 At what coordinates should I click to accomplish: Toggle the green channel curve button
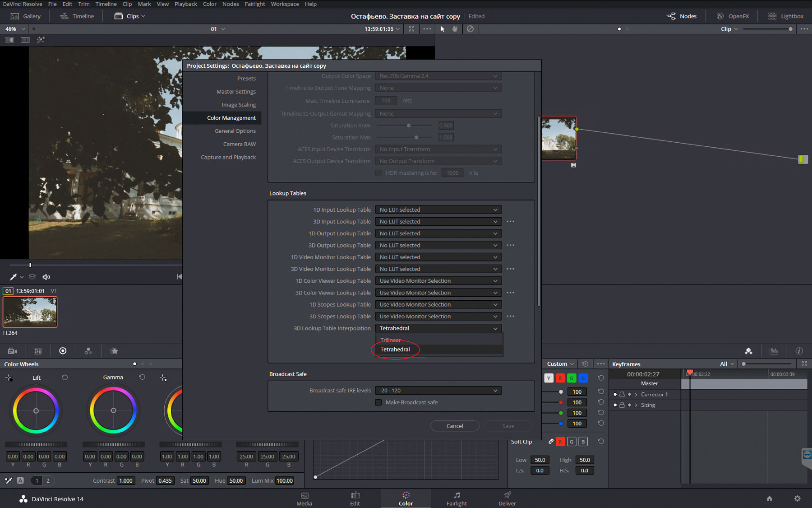[572, 378]
